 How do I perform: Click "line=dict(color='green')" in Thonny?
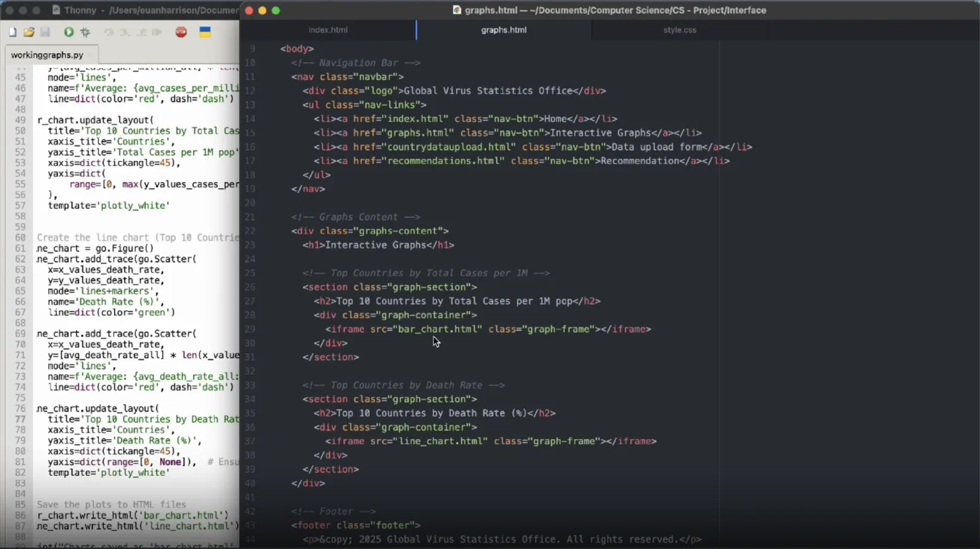point(111,312)
